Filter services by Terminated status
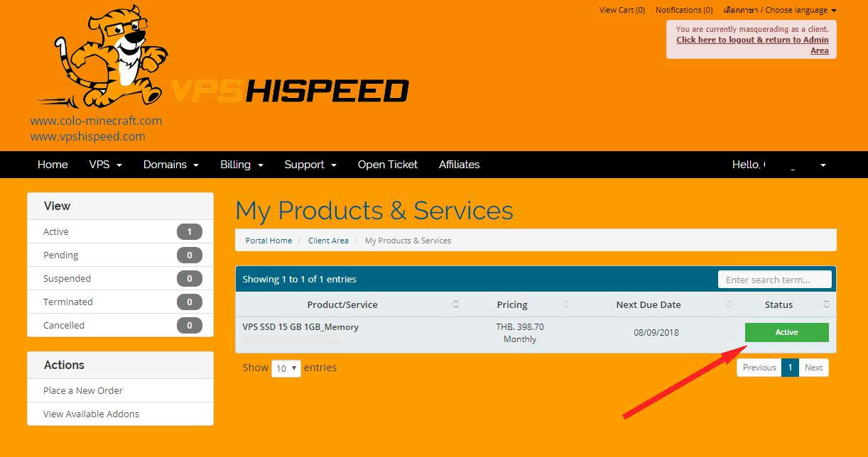The height and width of the screenshot is (457, 868). [120, 302]
